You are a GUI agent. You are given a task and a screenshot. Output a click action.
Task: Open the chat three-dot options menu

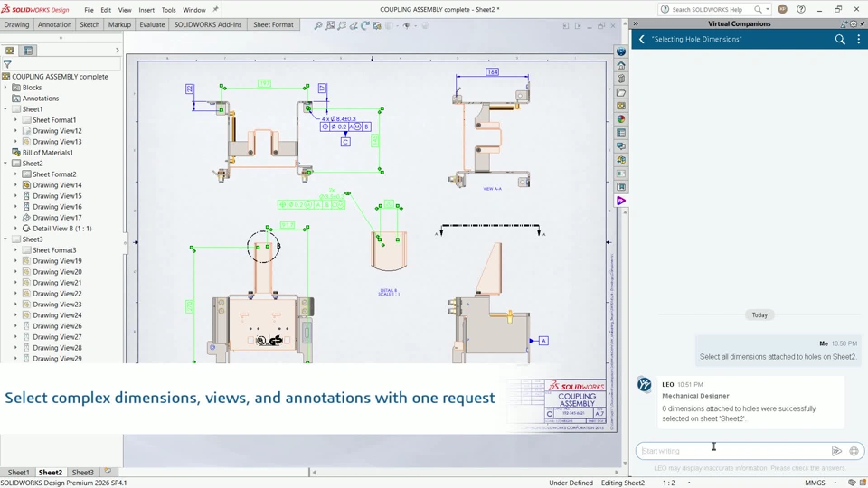(x=859, y=39)
